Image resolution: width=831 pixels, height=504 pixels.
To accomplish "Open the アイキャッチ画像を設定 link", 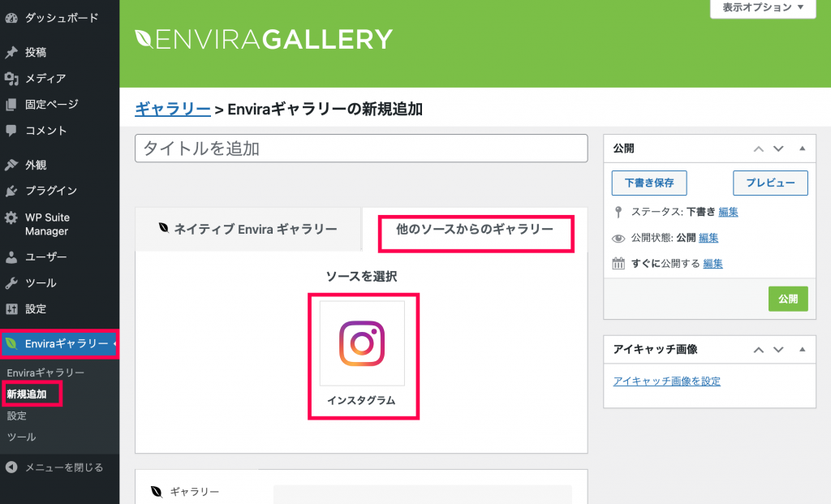I will tap(667, 381).
